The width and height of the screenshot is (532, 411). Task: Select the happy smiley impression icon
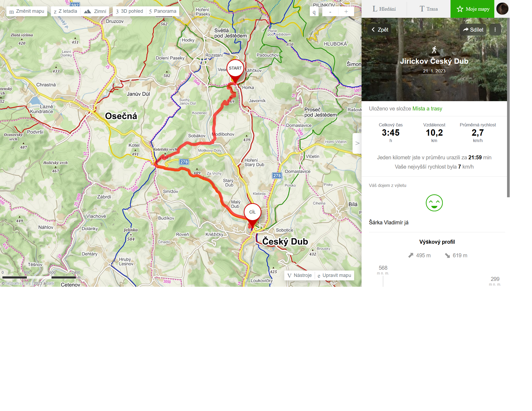click(x=434, y=203)
